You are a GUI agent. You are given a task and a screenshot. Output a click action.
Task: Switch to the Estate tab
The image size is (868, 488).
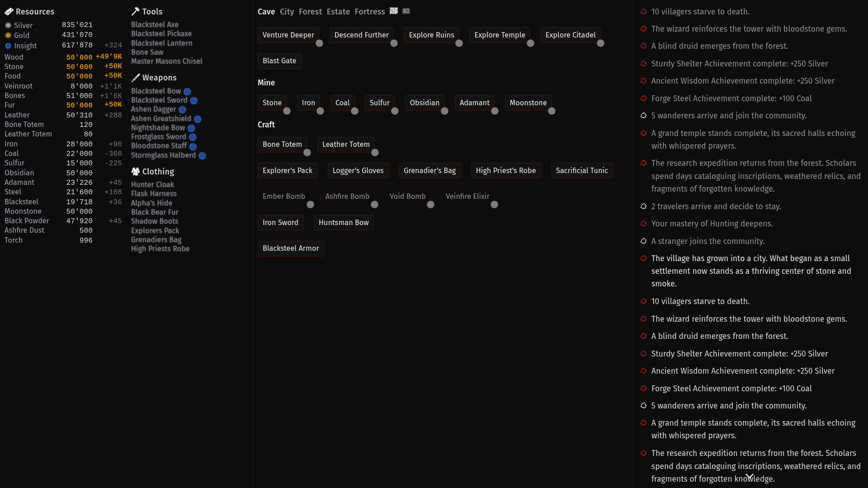tap(338, 12)
